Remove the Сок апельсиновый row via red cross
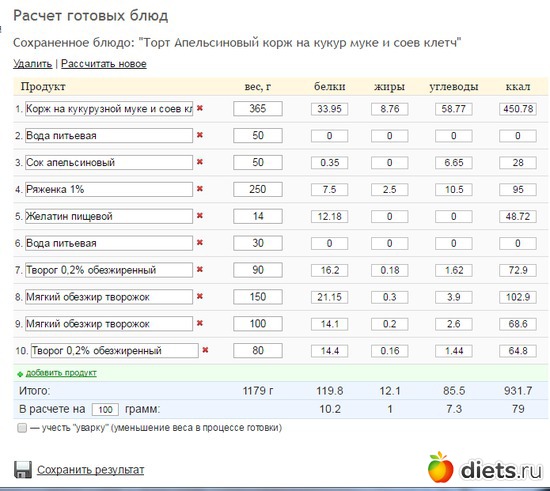 pos(200,162)
